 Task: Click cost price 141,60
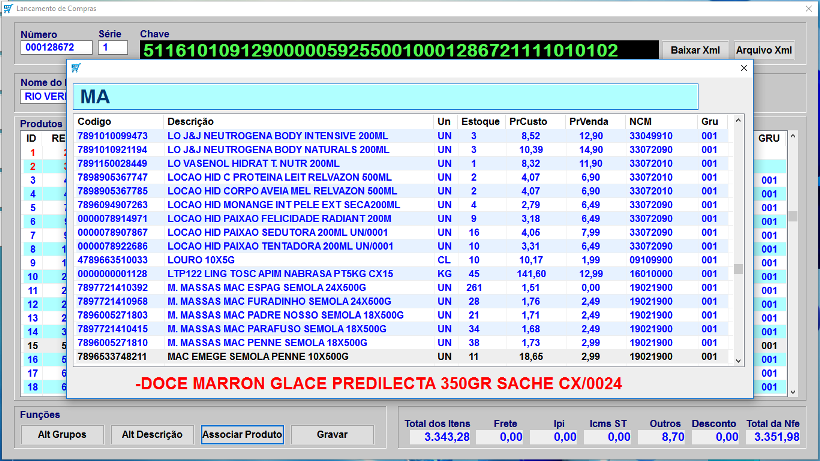[531, 274]
